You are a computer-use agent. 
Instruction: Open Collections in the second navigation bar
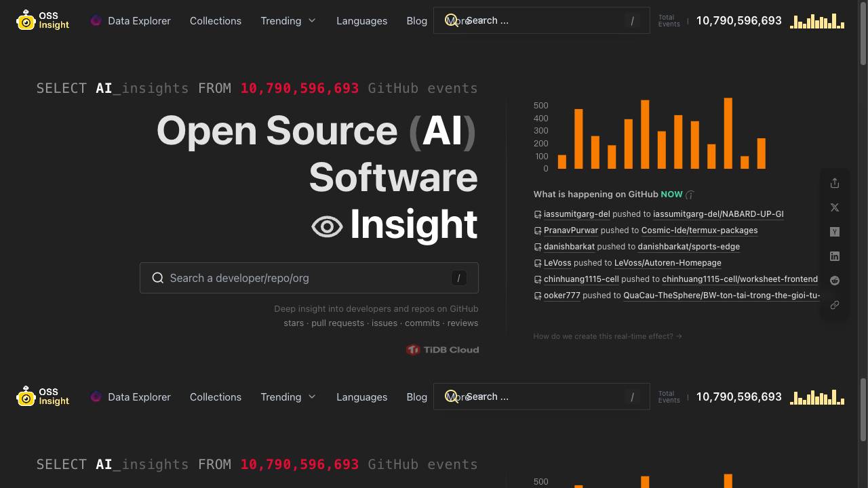tap(216, 396)
